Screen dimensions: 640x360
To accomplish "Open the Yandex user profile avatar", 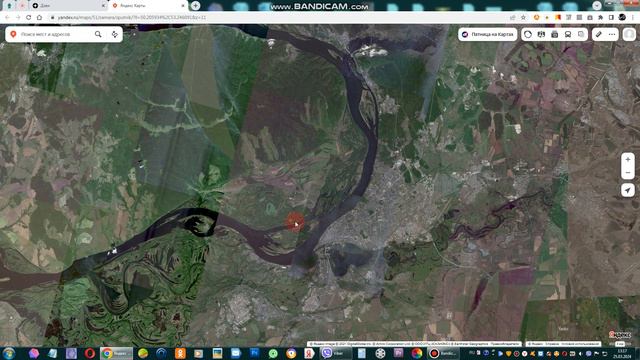I will coord(629,34).
